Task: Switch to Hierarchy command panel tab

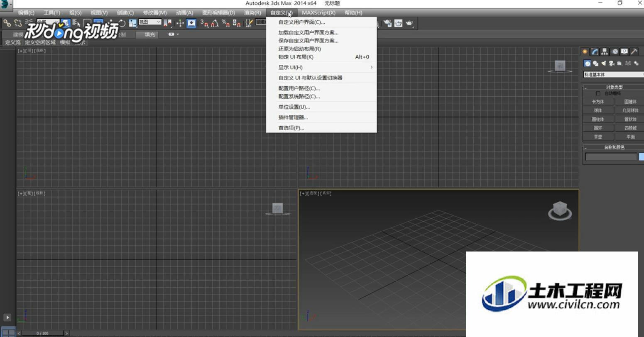Action: click(x=605, y=51)
